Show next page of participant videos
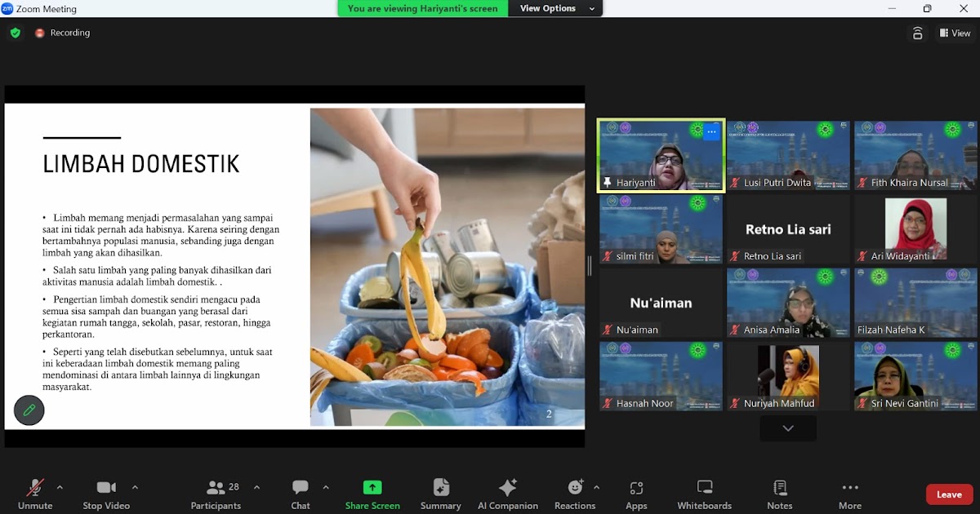980x514 pixels. click(787, 428)
